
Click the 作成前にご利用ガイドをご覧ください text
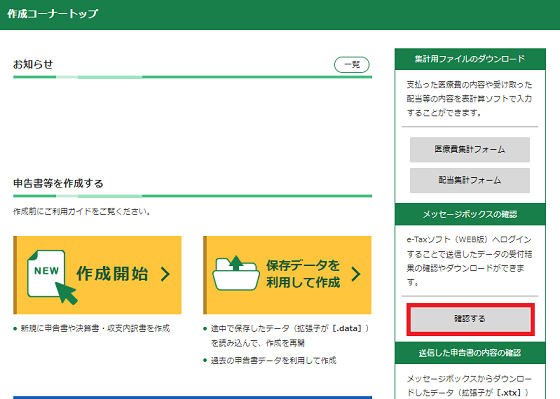(x=81, y=211)
